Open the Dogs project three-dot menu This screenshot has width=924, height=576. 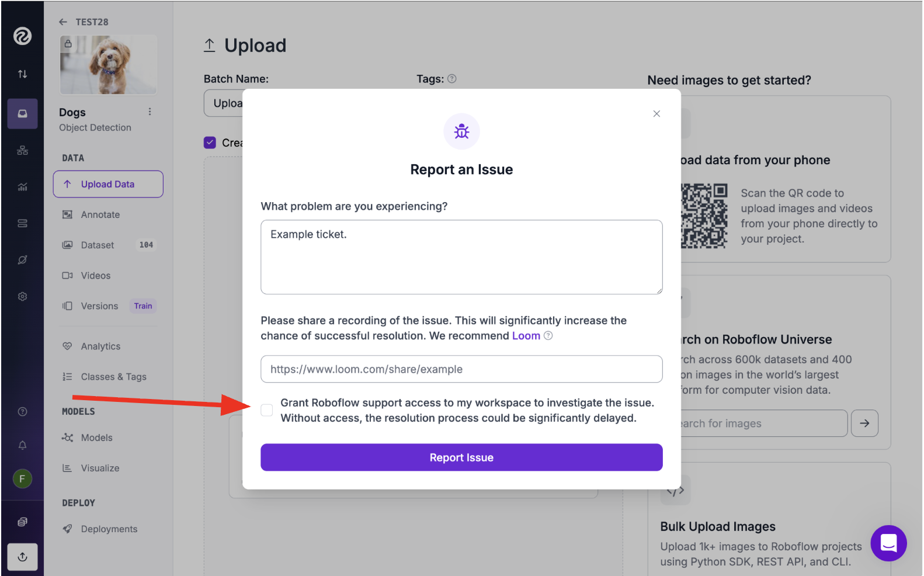[x=150, y=112]
